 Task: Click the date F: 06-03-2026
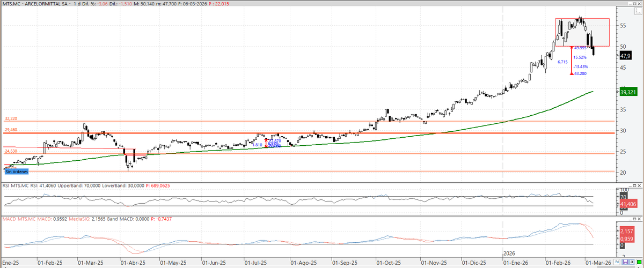(x=193, y=3)
